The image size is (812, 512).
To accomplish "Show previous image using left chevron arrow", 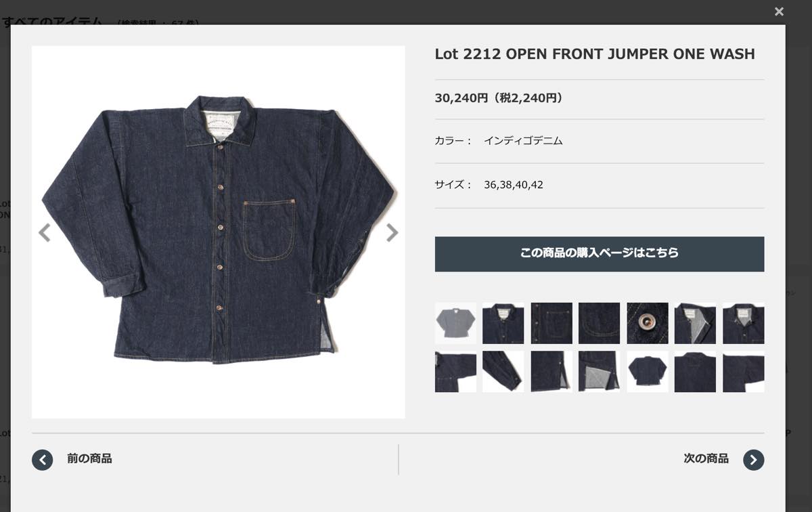I will (x=45, y=232).
